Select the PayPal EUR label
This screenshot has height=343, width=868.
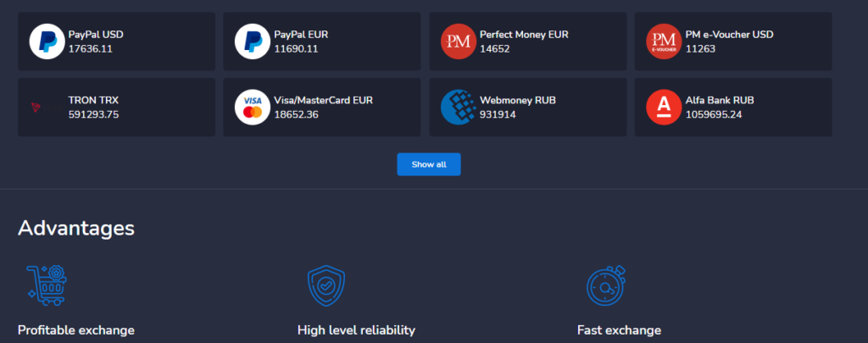point(301,34)
